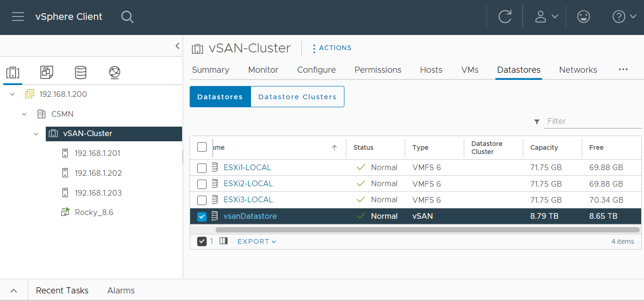
Task: Open the Datastores tab
Action: (519, 70)
